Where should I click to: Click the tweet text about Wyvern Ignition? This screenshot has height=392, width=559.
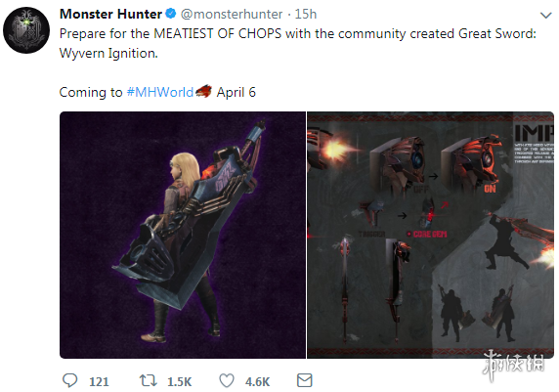point(298,43)
